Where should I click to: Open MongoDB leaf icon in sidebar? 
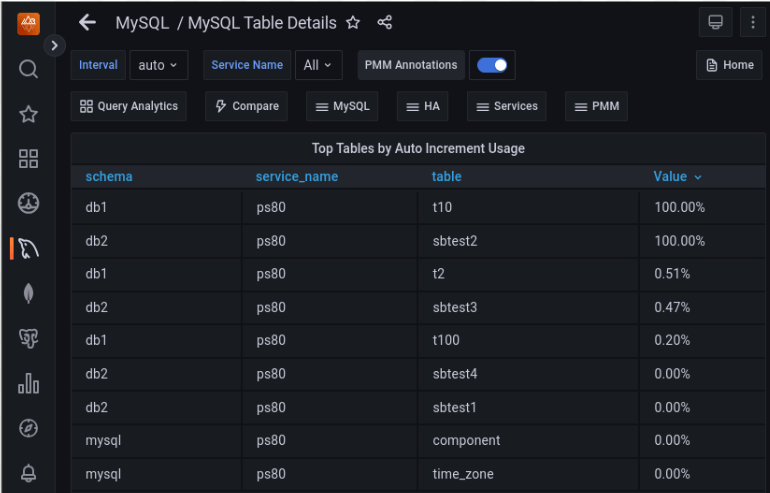click(x=28, y=294)
